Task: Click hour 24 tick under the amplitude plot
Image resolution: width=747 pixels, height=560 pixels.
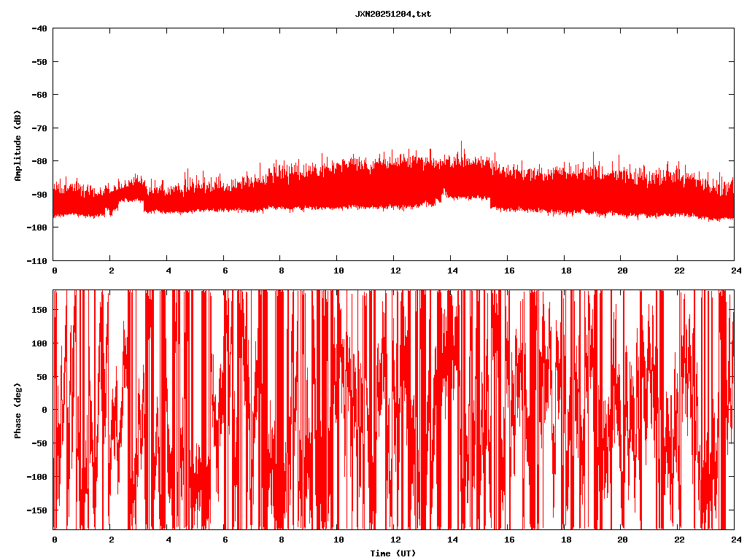Action: pos(734,271)
